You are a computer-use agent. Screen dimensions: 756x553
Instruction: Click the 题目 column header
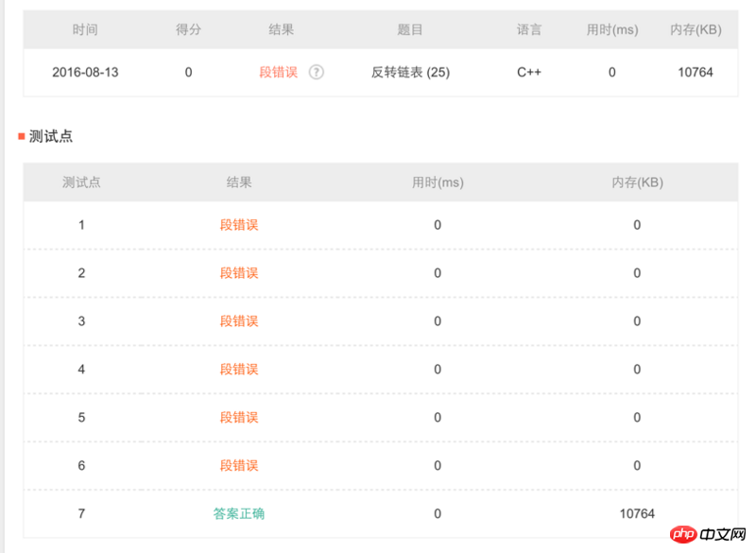pos(410,30)
